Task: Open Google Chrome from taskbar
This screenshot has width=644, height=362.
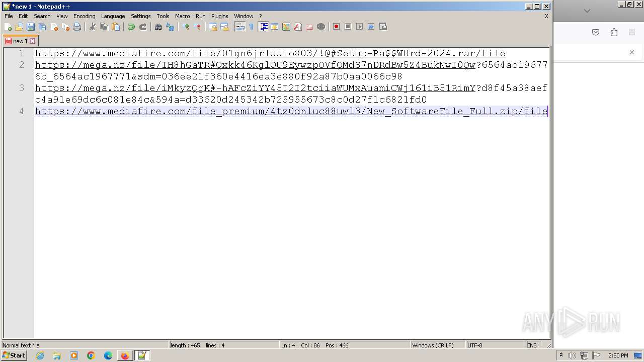Action: 91,355
